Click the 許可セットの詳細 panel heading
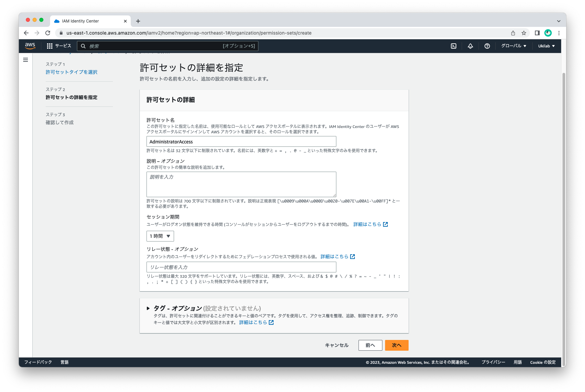The height and width of the screenshot is (392, 585). [171, 100]
